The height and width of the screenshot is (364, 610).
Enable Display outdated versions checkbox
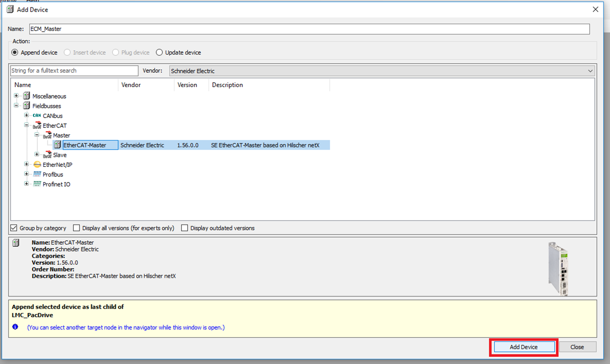point(185,228)
